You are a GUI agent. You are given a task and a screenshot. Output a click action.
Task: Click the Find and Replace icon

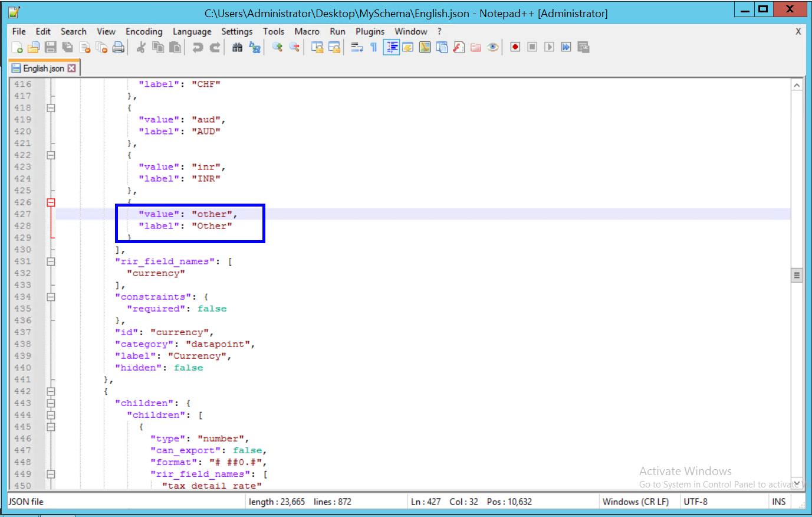coord(255,48)
